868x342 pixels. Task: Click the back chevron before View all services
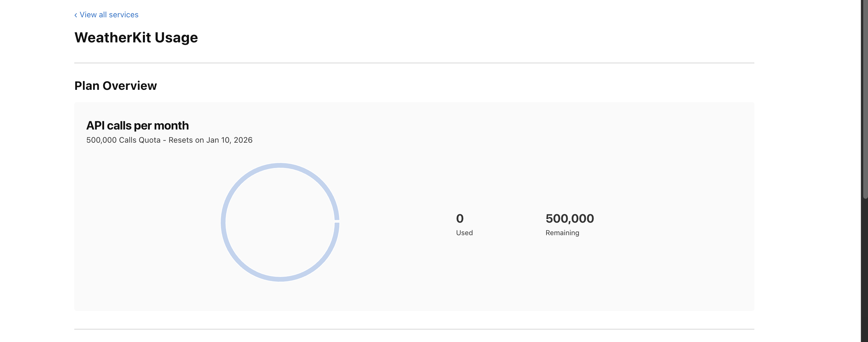(x=76, y=15)
